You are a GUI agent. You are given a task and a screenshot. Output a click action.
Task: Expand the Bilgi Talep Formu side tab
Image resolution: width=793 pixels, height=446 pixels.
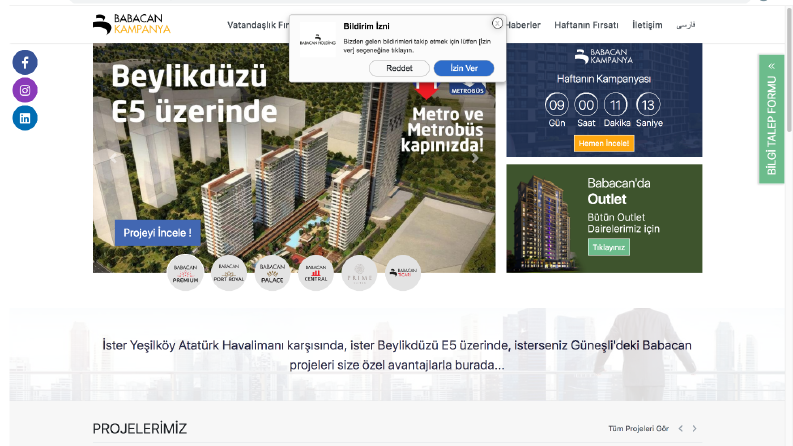771,119
